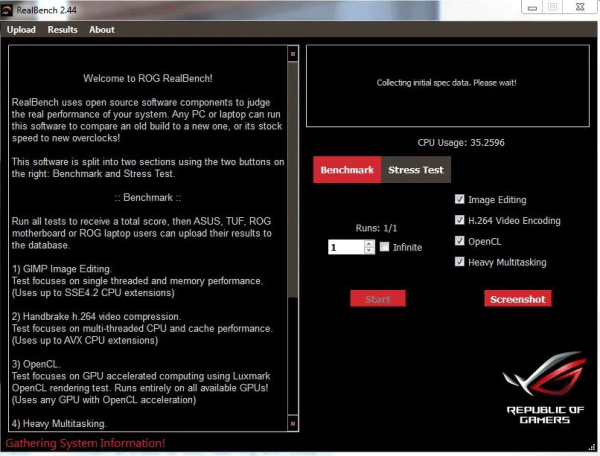Toggle Heavy Multitasking checkbox
Screen dimensions: 600x456
(460, 262)
